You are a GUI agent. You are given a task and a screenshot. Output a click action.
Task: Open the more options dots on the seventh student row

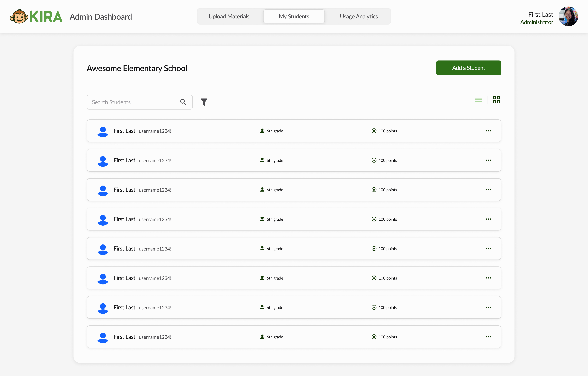[x=488, y=307]
